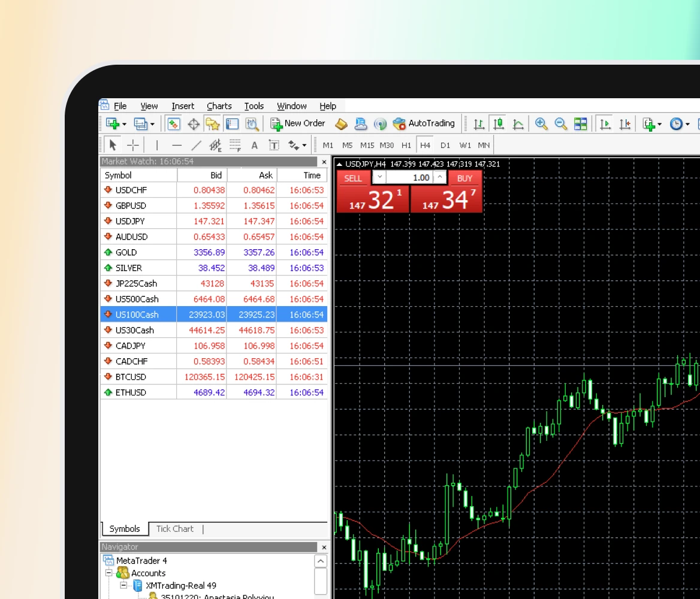The image size is (700, 599).
Task: Toggle chart auto scroll
Action: pyautogui.click(x=605, y=123)
